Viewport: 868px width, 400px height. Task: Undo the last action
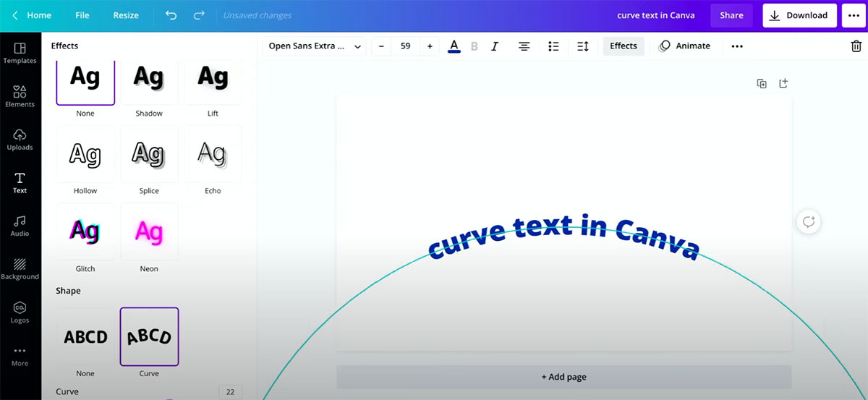[x=171, y=15]
